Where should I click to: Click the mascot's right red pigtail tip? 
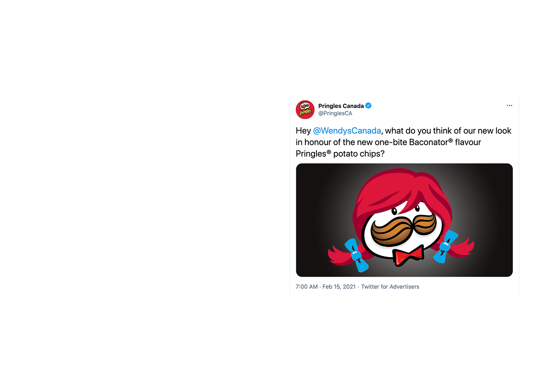pos(463,248)
